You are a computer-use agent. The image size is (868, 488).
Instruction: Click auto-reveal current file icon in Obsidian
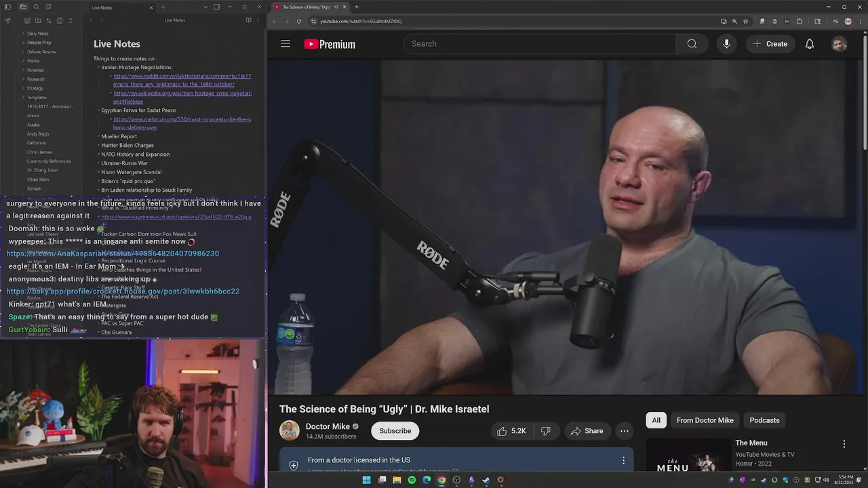pos(59,21)
